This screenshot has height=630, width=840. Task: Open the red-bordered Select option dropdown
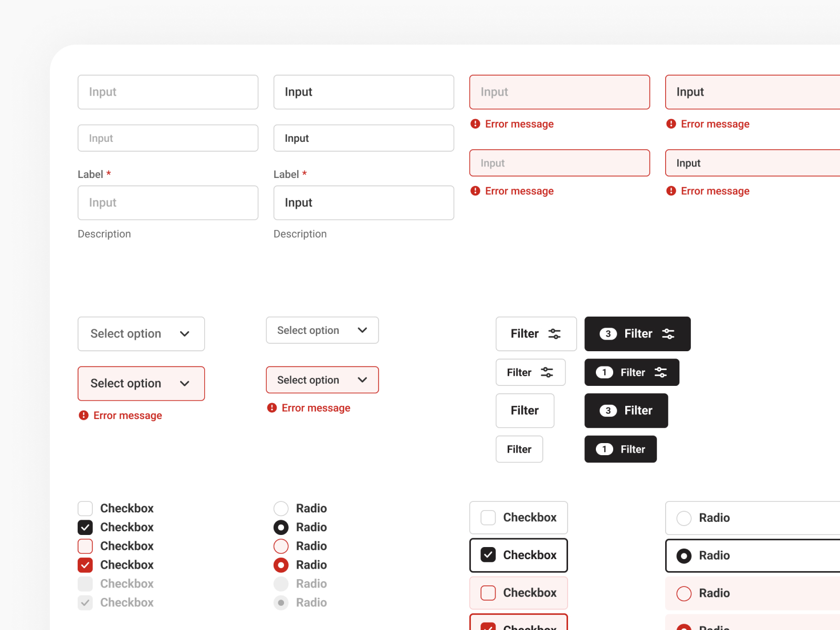(141, 383)
